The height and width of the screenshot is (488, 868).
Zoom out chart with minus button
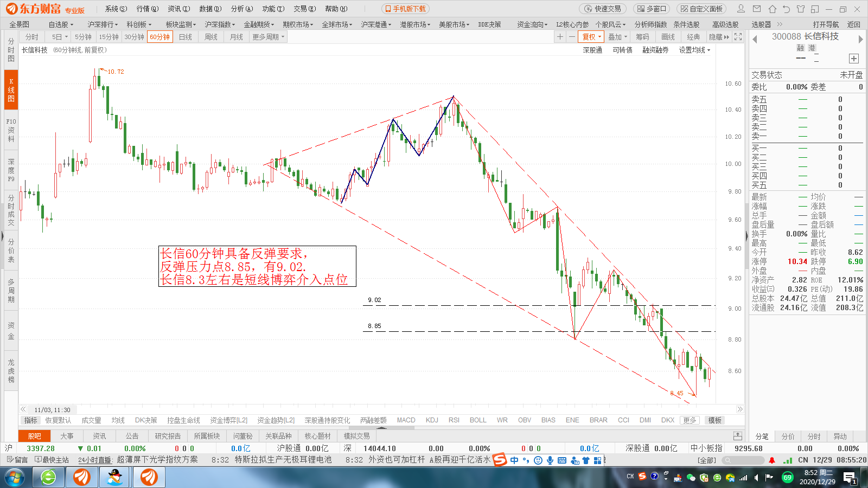[572, 36]
